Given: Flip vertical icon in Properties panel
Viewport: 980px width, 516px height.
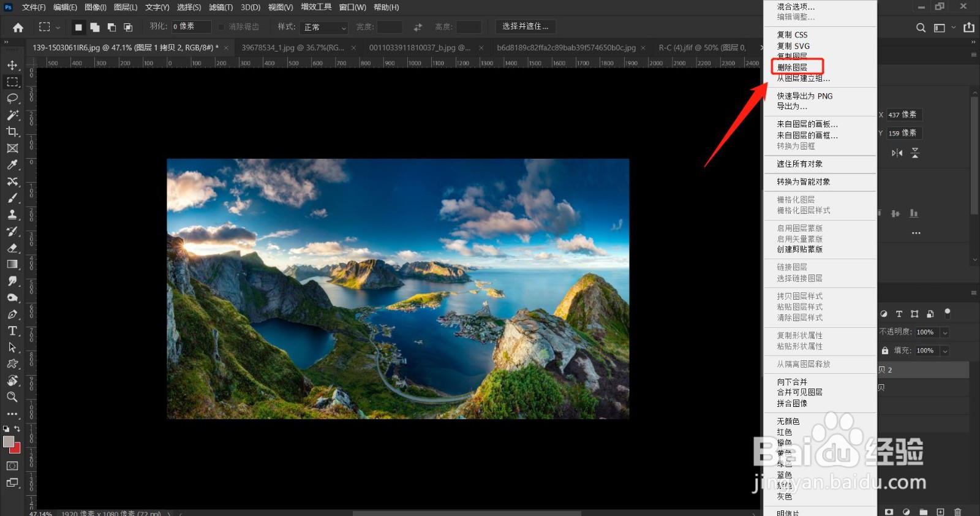Looking at the screenshot, I should point(915,153).
